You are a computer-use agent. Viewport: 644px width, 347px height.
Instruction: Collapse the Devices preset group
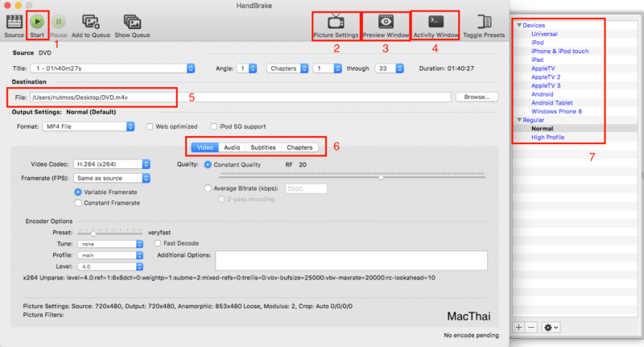click(x=519, y=25)
